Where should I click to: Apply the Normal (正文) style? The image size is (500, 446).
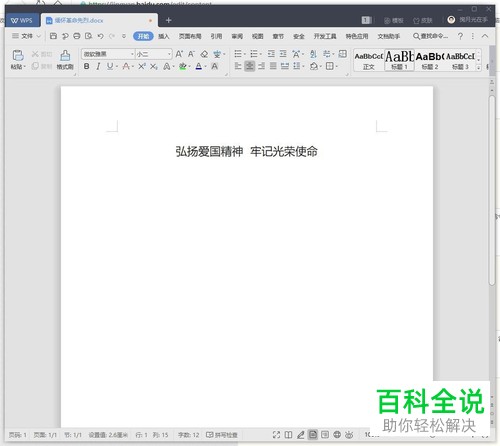tap(369, 60)
